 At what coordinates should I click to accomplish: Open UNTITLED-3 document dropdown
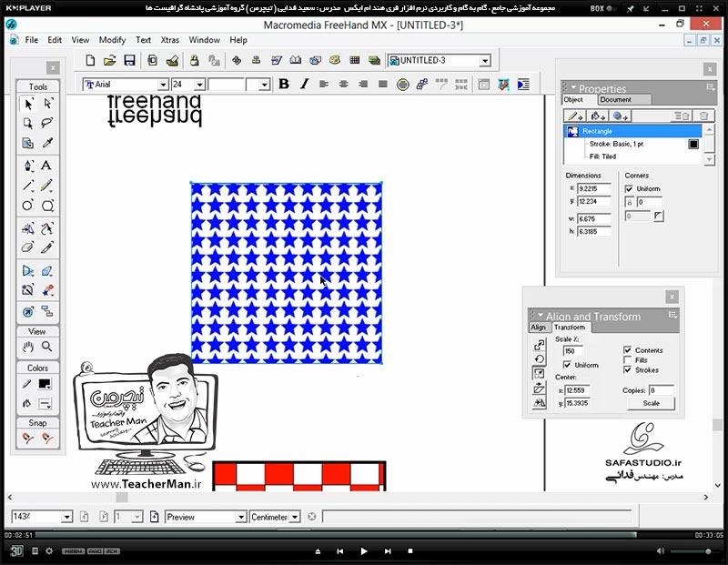[x=485, y=61]
